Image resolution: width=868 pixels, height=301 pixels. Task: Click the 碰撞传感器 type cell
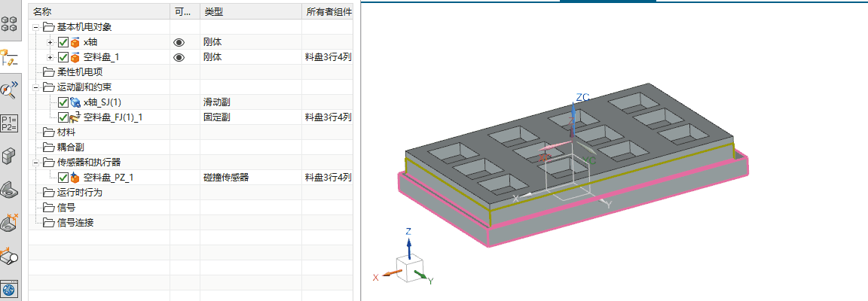(x=226, y=178)
